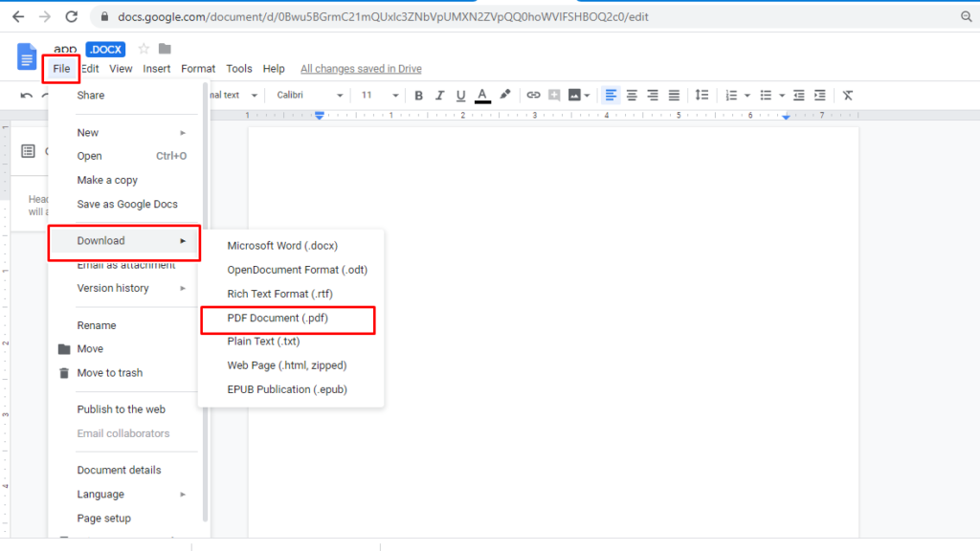Justify the text

(x=674, y=95)
